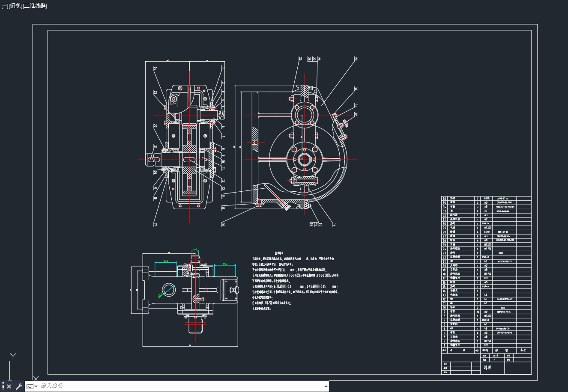Select the green 14.5 dimension in bottom view
This screenshot has width=568, height=392.
tap(195, 249)
